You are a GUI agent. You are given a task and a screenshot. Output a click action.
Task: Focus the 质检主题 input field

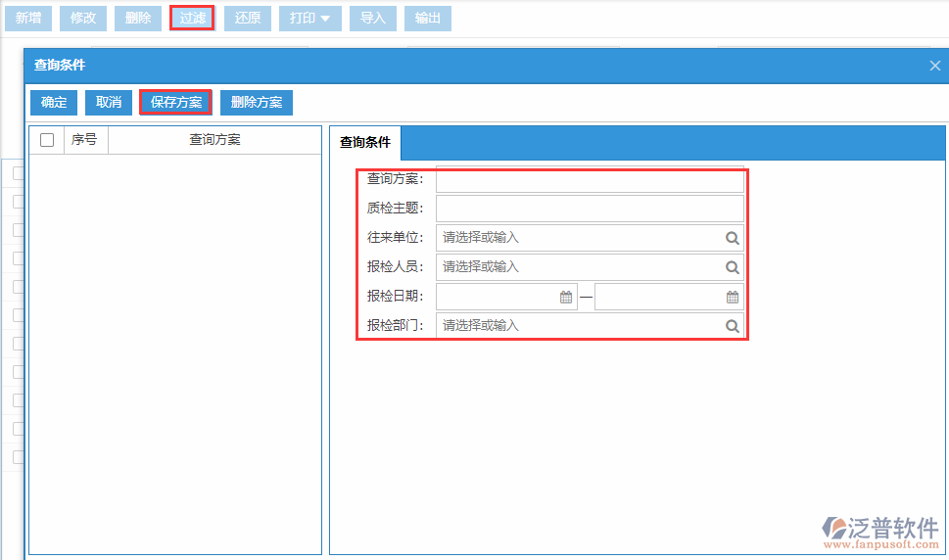pos(590,208)
